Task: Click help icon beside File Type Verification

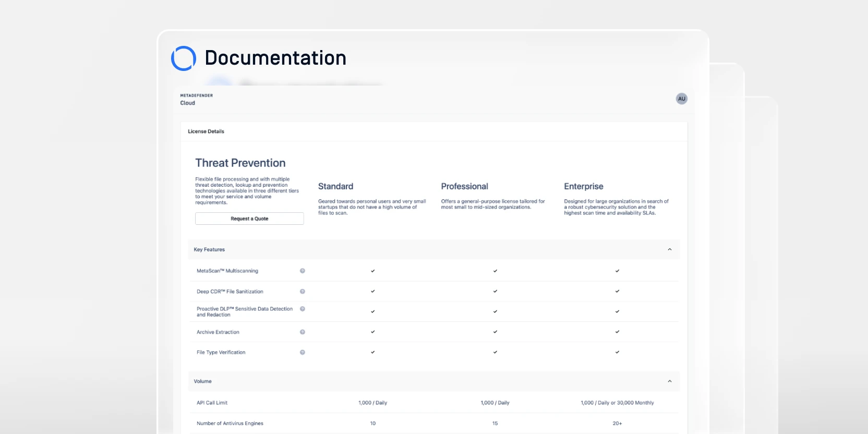Action: [x=303, y=352]
